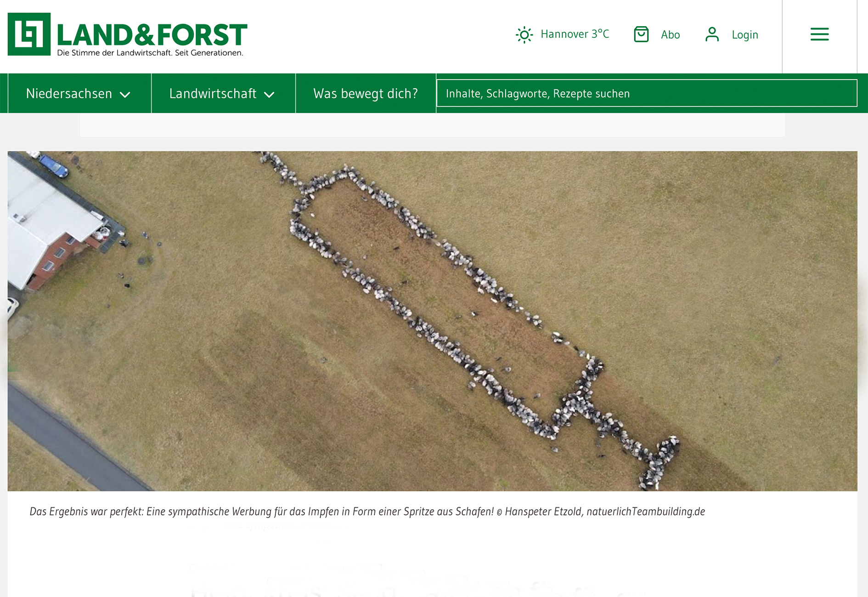Open the hamburger menu
Image resolution: width=868 pixels, height=597 pixels.
pos(819,34)
